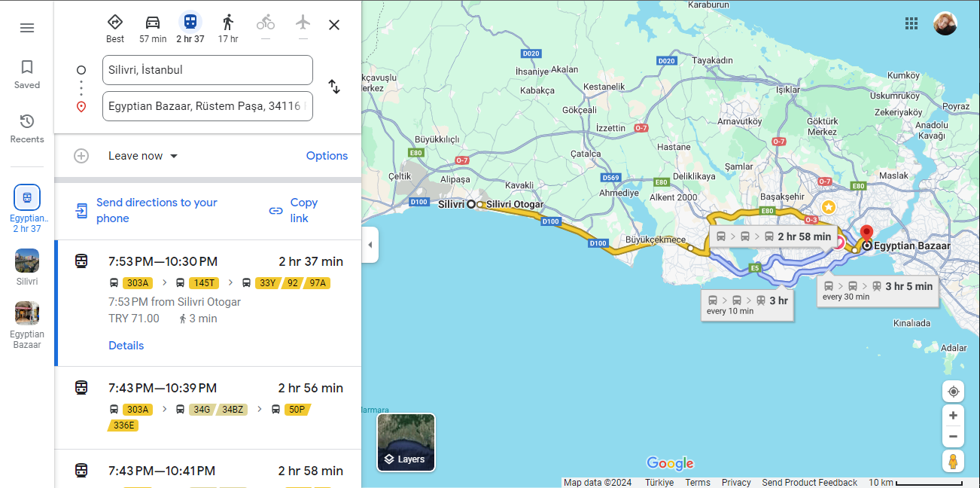Select Driving mode 57 min
This screenshot has width=980, height=488.
pos(153,29)
